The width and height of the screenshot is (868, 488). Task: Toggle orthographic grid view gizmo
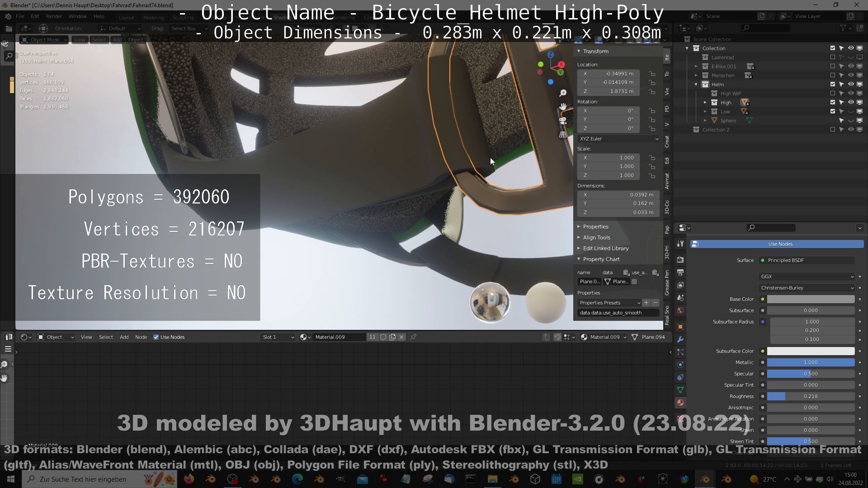(563, 135)
